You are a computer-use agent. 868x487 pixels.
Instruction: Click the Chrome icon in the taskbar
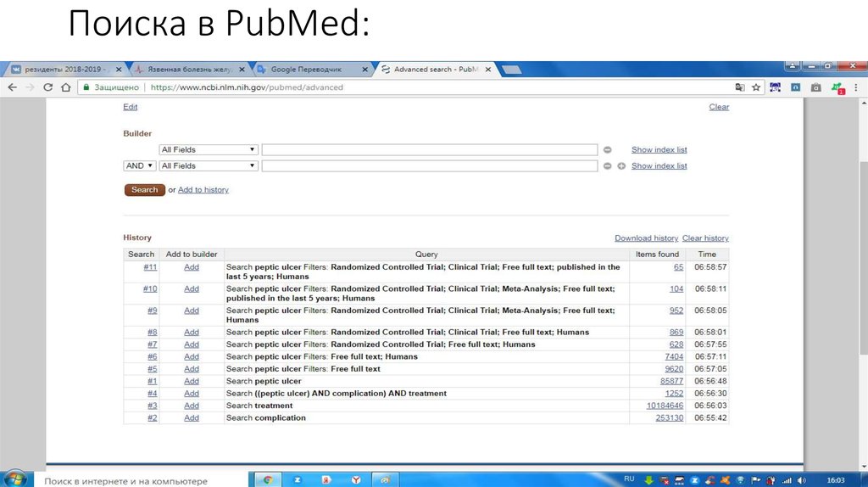click(268, 480)
